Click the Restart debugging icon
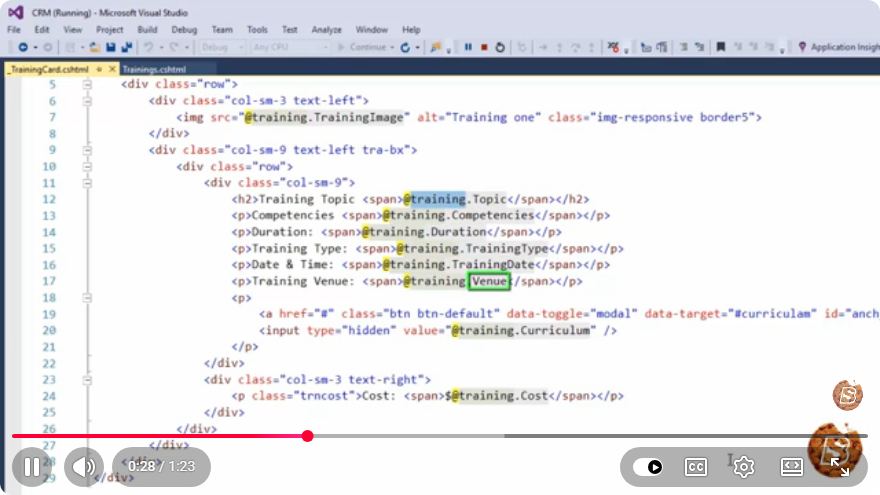880x495 pixels. tap(499, 48)
